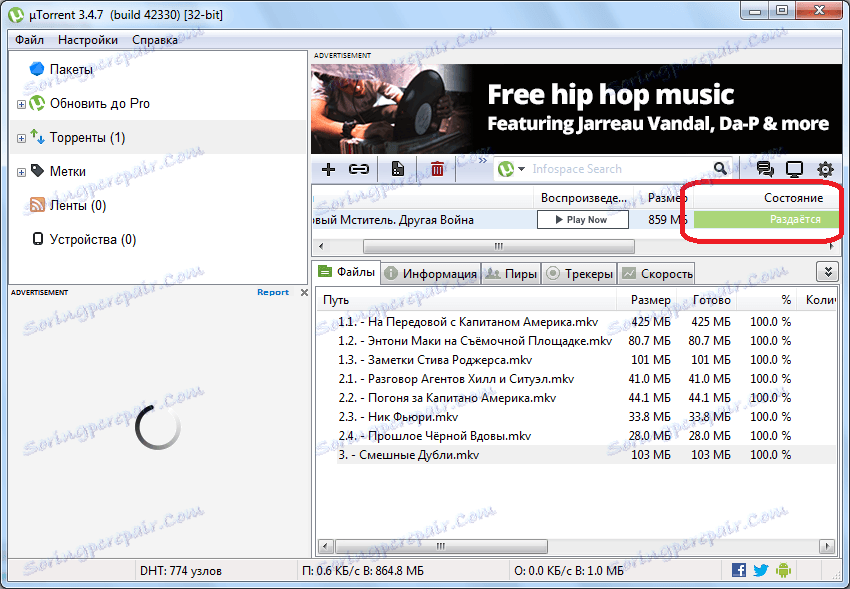Click the blue Пакеты bundle icon
Screen dimensions: 850x589
(x=37, y=69)
